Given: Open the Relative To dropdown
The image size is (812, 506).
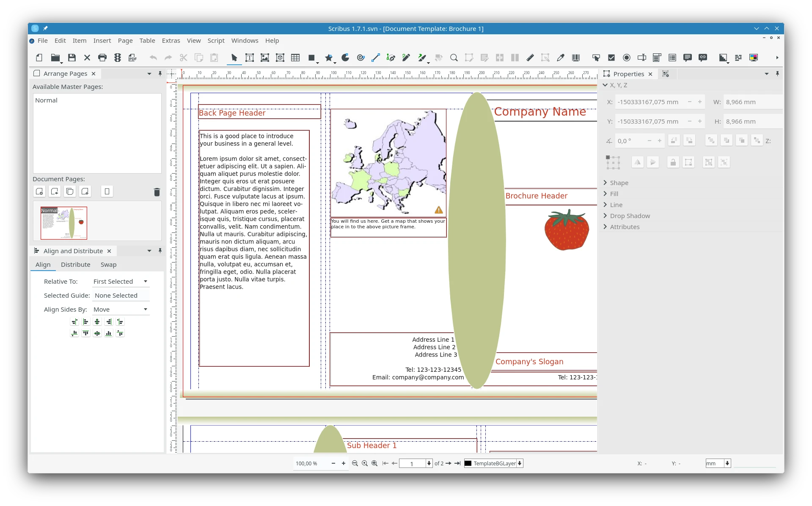Looking at the screenshot, I should (121, 282).
